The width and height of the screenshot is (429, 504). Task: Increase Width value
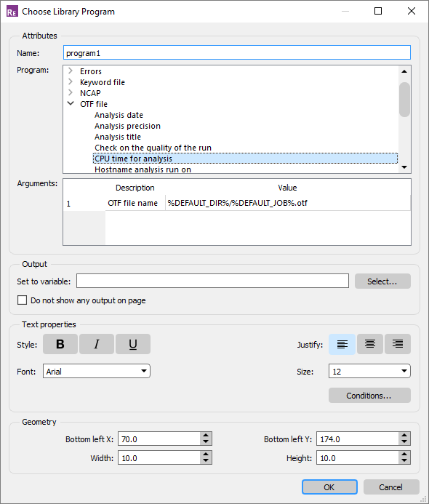pos(206,455)
